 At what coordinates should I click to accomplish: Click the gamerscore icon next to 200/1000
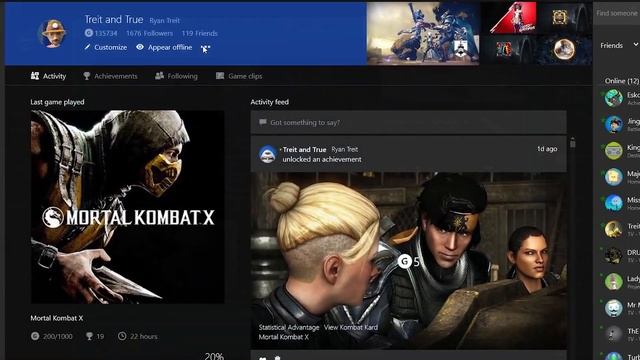coord(35,336)
